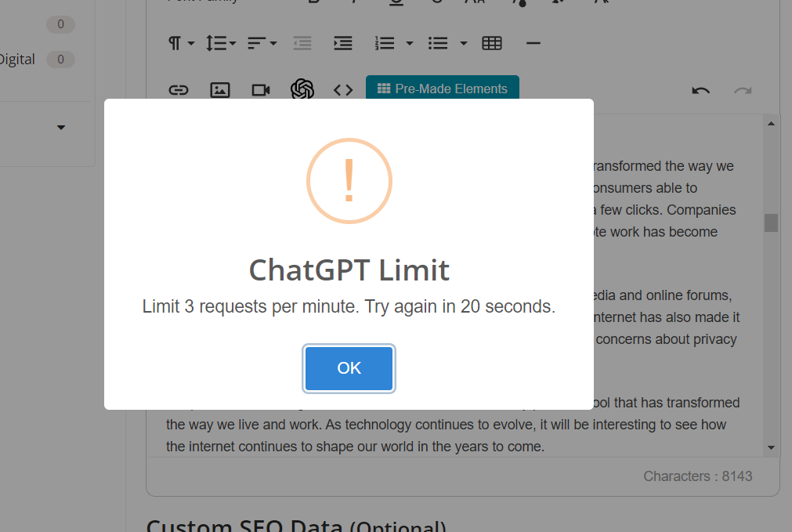Open the paragraph format tool
Image resolution: width=792 pixels, height=532 pixels.
pyautogui.click(x=181, y=43)
